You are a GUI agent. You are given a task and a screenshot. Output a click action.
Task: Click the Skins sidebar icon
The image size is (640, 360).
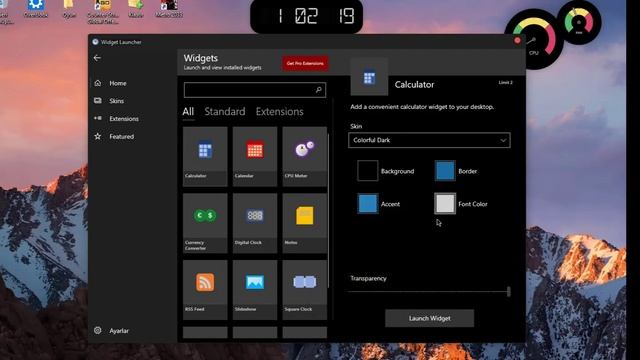pyautogui.click(x=98, y=100)
